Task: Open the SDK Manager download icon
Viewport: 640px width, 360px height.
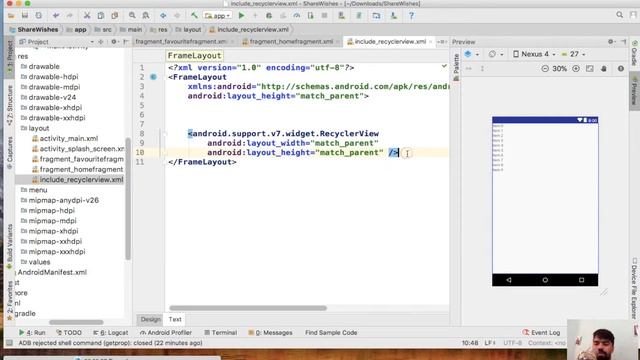Action: (x=393, y=16)
